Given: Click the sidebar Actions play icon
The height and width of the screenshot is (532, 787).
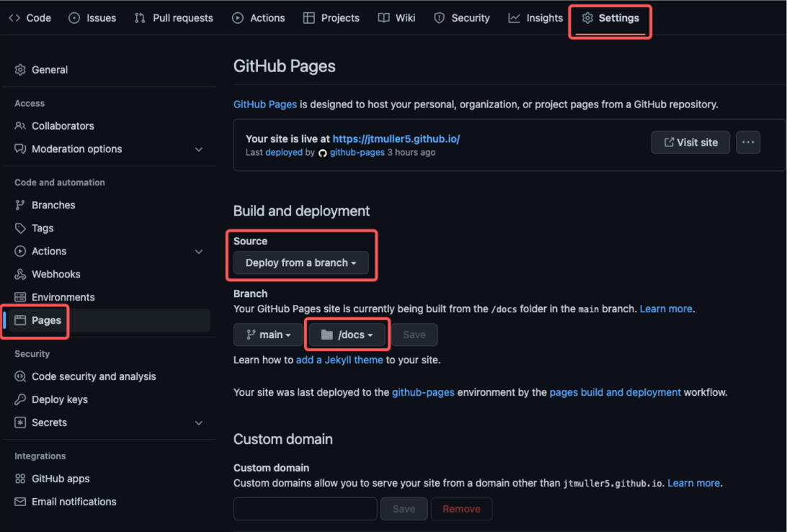Looking at the screenshot, I should (20, 252).
